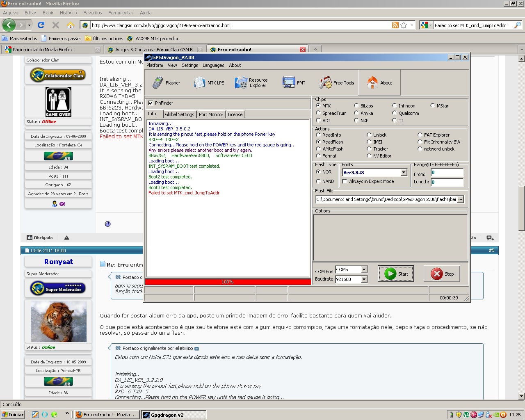
Task: Open GPGDragon Platform menu
Action: click(155, 65)
